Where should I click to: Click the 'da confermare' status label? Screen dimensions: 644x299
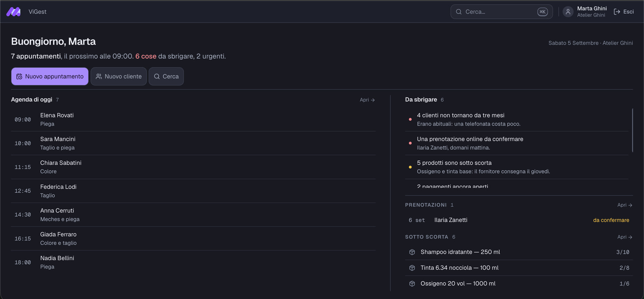(611, 220)
